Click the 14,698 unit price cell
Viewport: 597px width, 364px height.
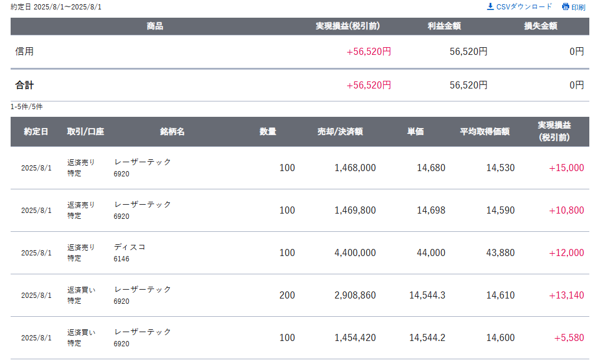click(431, 211)
